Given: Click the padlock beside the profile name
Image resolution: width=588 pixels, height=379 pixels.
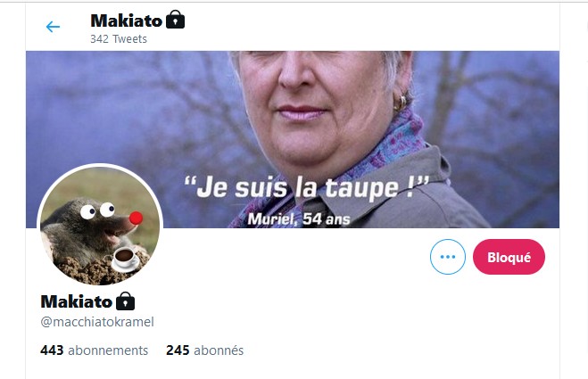Looking at the screenshot, I should click(125, 301).
